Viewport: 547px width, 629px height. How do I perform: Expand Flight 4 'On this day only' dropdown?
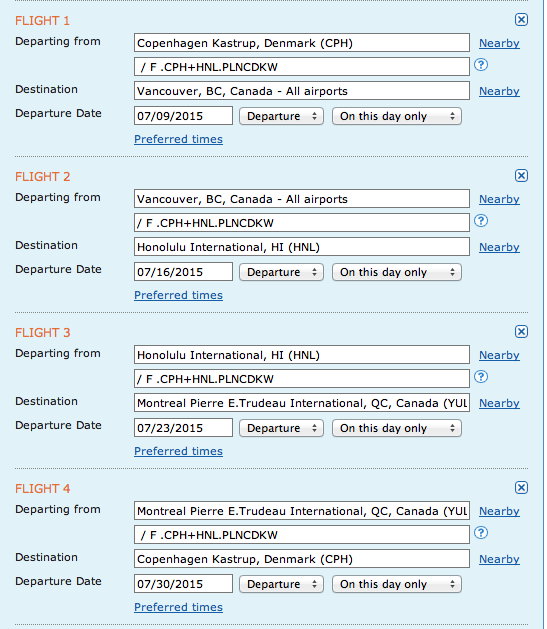point(397,584)
